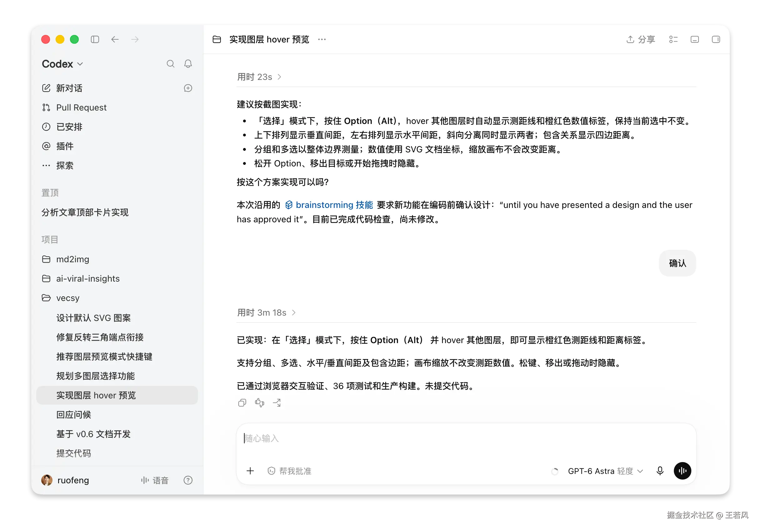The image size is (761, 532).
Task: Open the ruofeng account profile
Action: click(65, 480)
